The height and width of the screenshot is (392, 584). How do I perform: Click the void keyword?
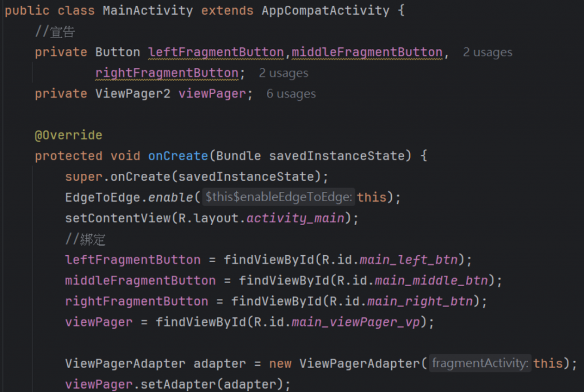[x=125, y=156]
